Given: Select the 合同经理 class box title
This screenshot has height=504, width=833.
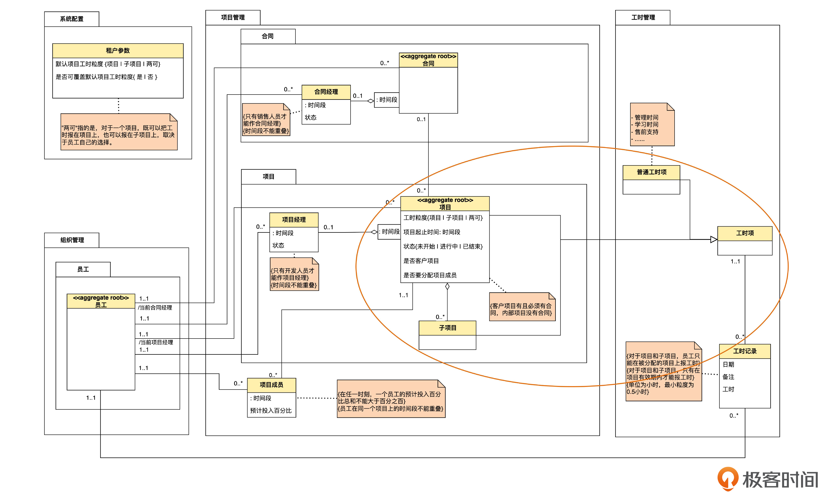Looking at the screenshot, I should tap(326, 92).
